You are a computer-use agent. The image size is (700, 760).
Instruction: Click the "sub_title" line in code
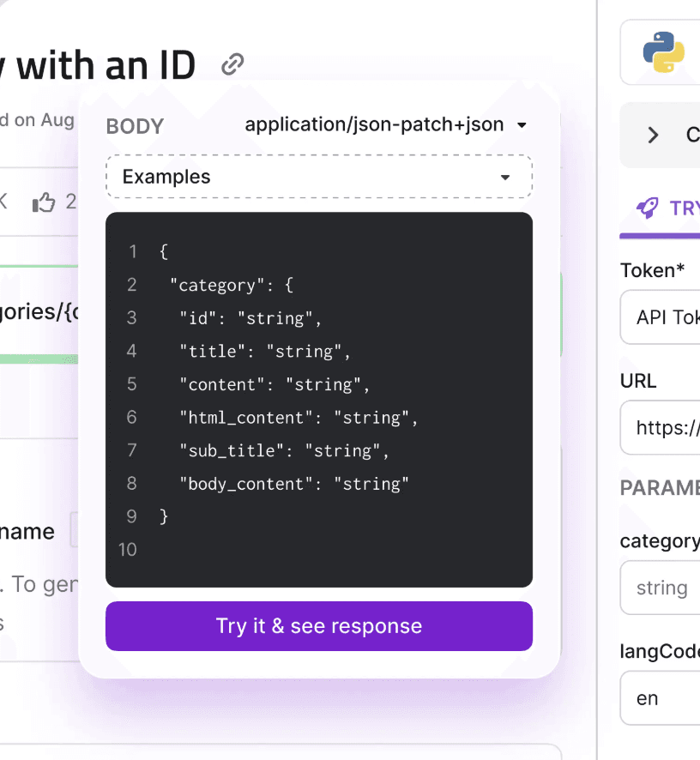pos(284,450)
